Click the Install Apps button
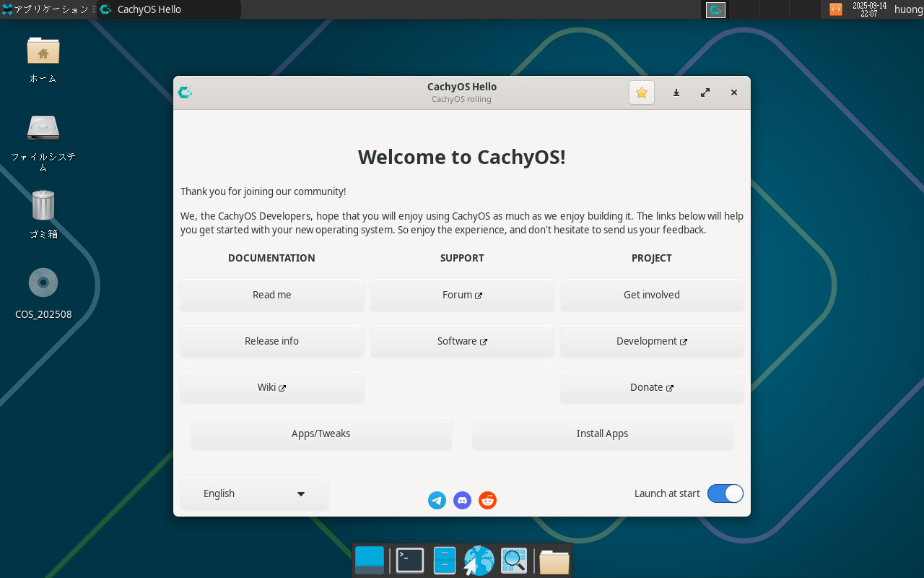This screenshot has width=924, height=578. 603,433
